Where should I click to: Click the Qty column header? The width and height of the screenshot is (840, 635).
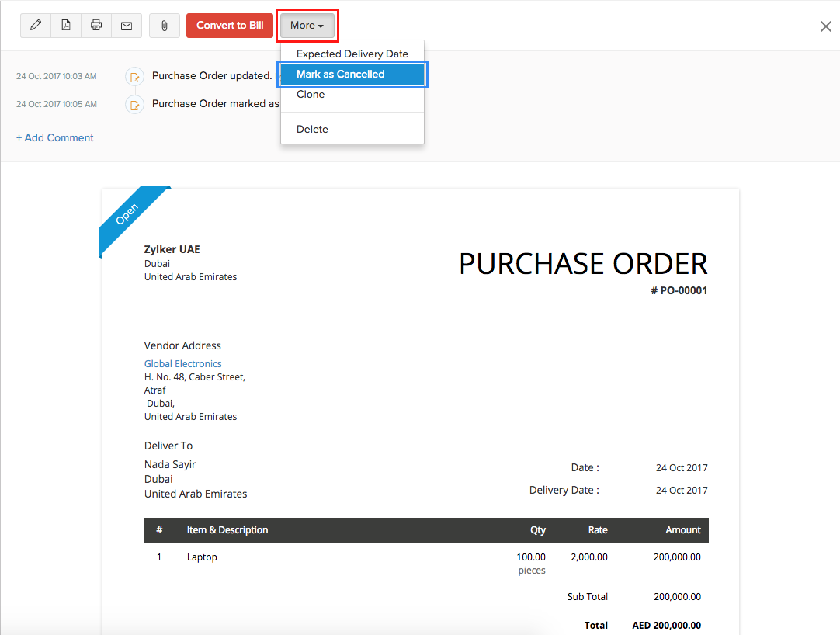538,530
